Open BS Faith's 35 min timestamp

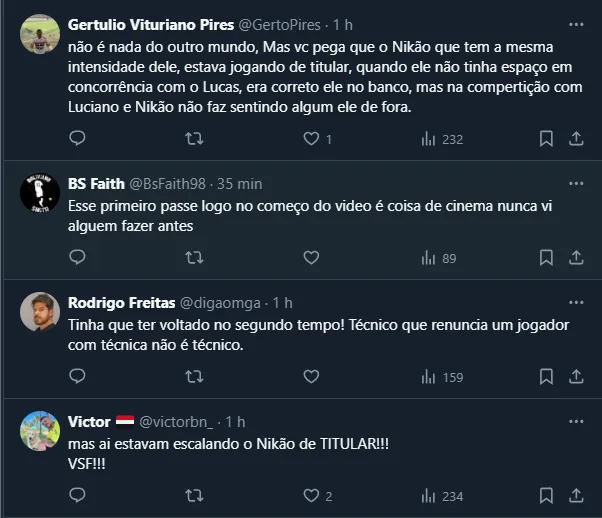[x=242, y=183]
